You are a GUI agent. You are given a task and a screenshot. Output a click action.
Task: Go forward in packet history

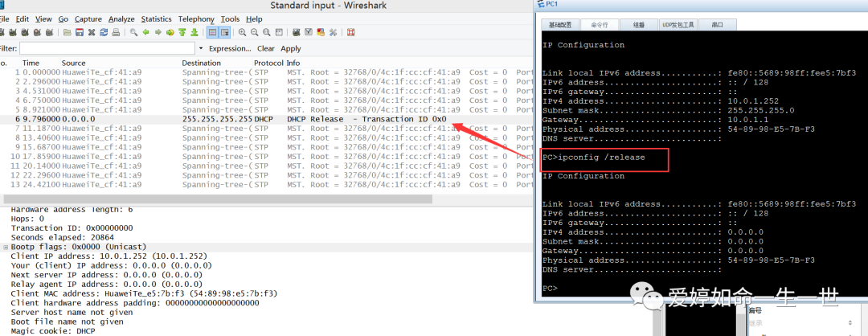pyautogui.click(x=158, y=32)
